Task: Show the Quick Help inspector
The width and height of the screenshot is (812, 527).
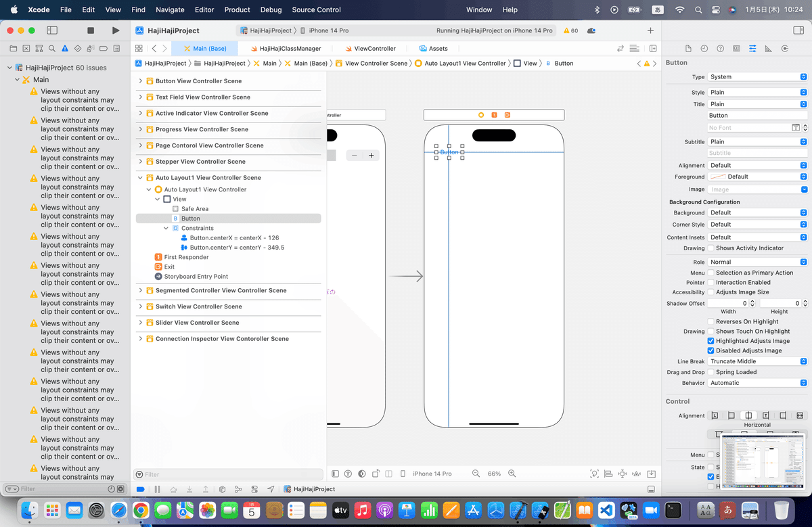Action: click(720, 49)
